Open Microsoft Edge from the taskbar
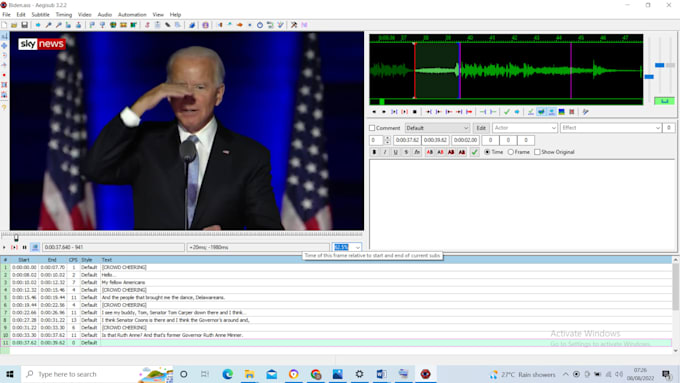The width and height of the screenshot is (680, 383). 227,374
